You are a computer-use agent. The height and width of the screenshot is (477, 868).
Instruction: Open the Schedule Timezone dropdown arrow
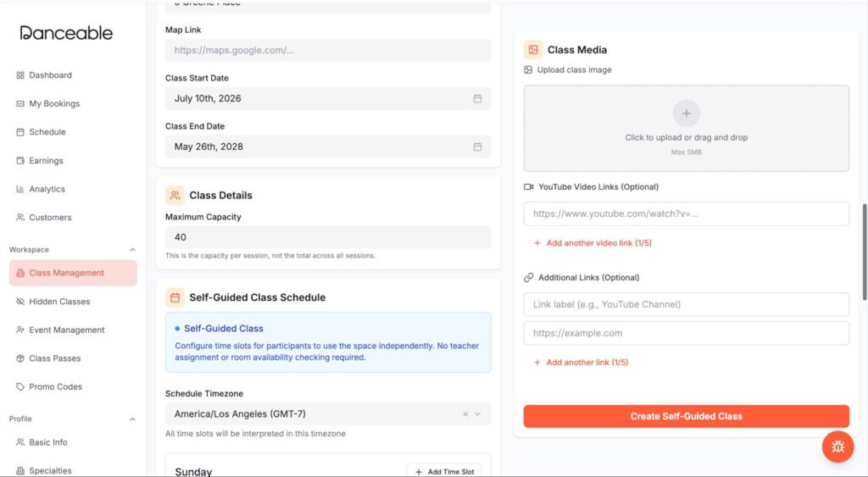tap(478, 414)
